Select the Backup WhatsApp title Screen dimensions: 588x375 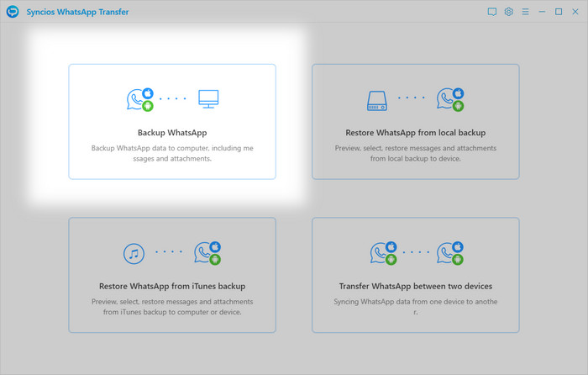click(172, 133)
